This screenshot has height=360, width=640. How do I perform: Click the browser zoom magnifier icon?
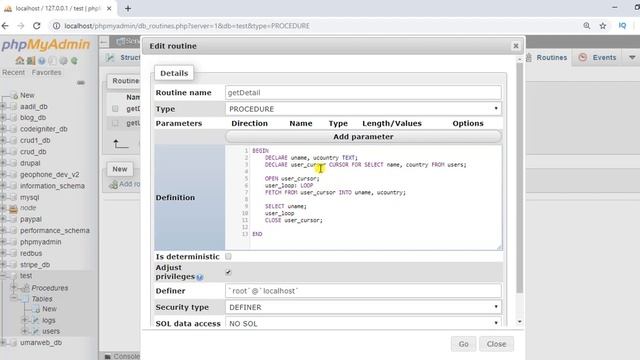coord(587,26)
